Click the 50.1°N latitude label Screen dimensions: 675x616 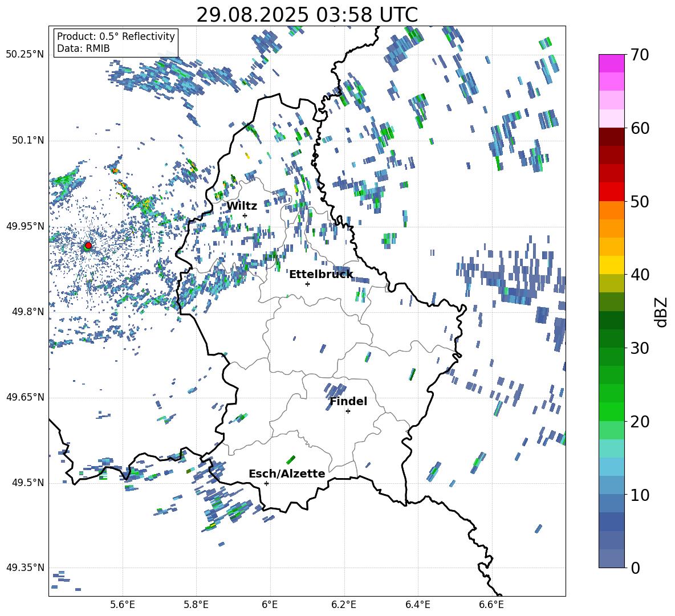pyautogui.click(x=27, y=140)
